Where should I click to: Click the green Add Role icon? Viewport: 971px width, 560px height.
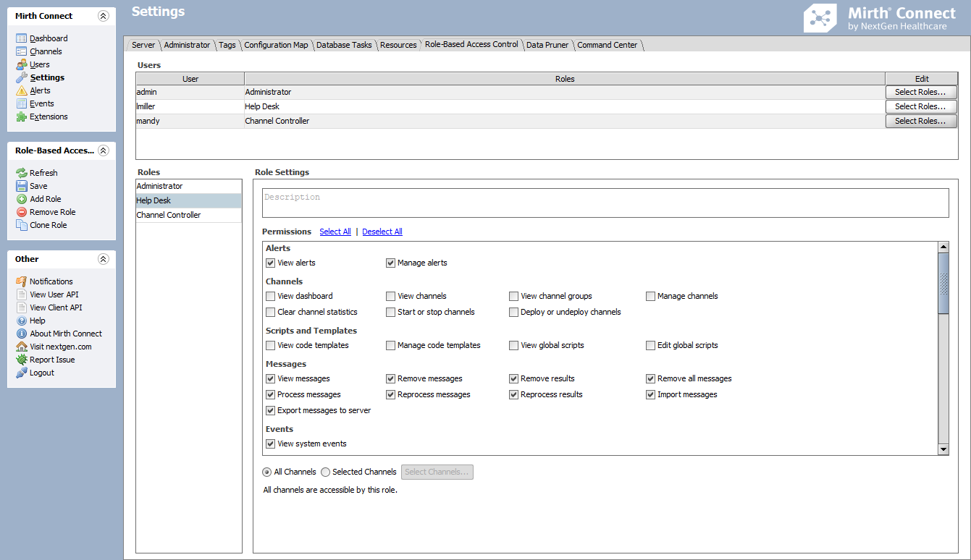click(x=22, y=199)
